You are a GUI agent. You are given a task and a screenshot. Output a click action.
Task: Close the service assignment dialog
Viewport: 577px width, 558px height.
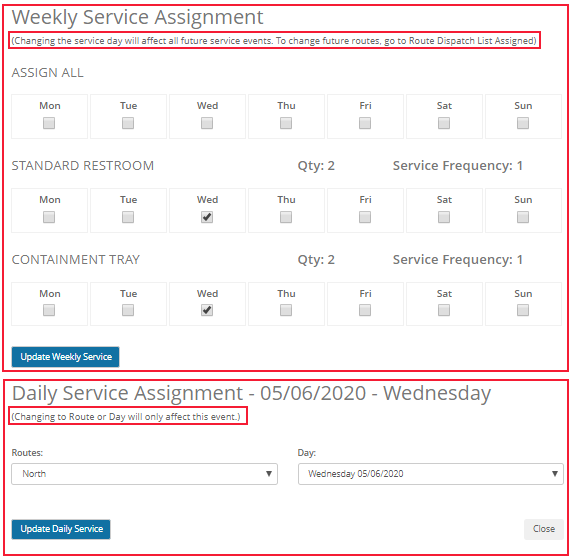[544, 529]
